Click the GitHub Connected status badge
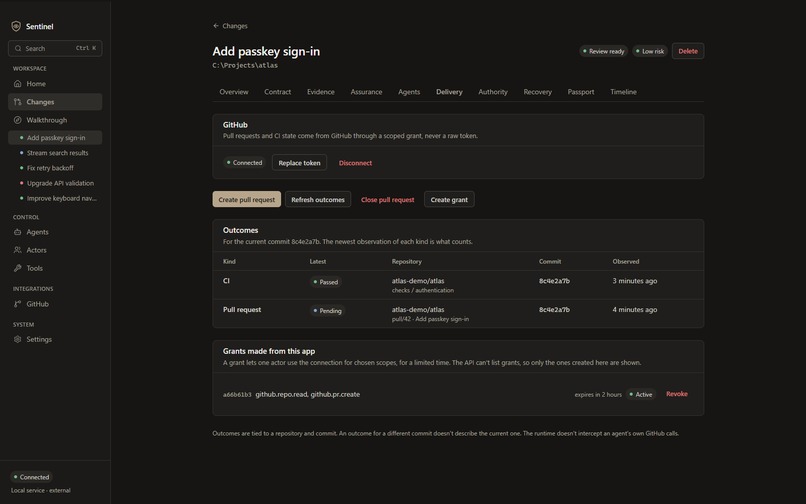 coord(244,163)
